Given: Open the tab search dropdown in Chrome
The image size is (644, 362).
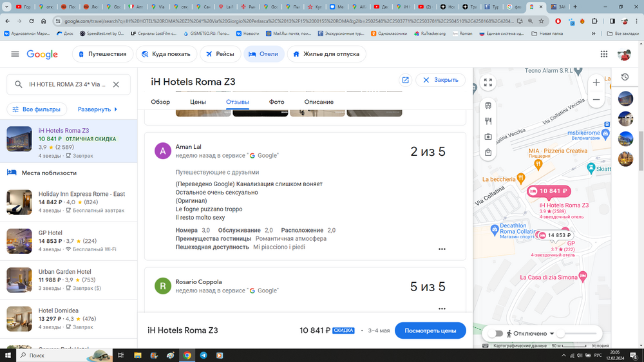Looking at the screenshot, I should point(6,6).
